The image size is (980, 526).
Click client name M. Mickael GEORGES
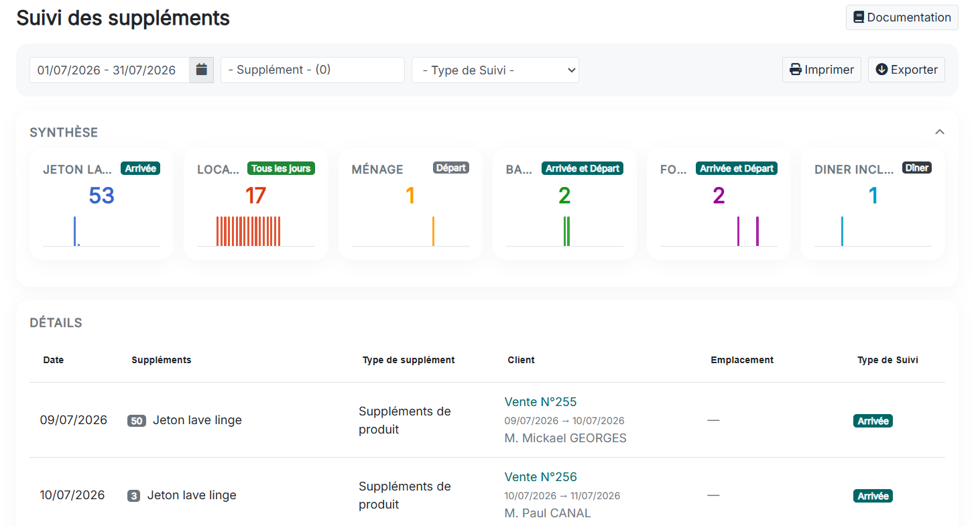[565, 438]
